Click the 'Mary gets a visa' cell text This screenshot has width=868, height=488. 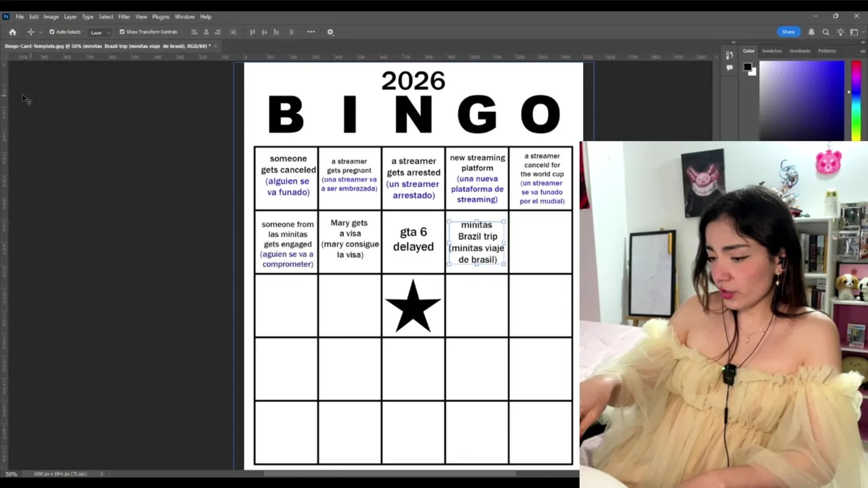pyautogui.click(x=350, y=239)
